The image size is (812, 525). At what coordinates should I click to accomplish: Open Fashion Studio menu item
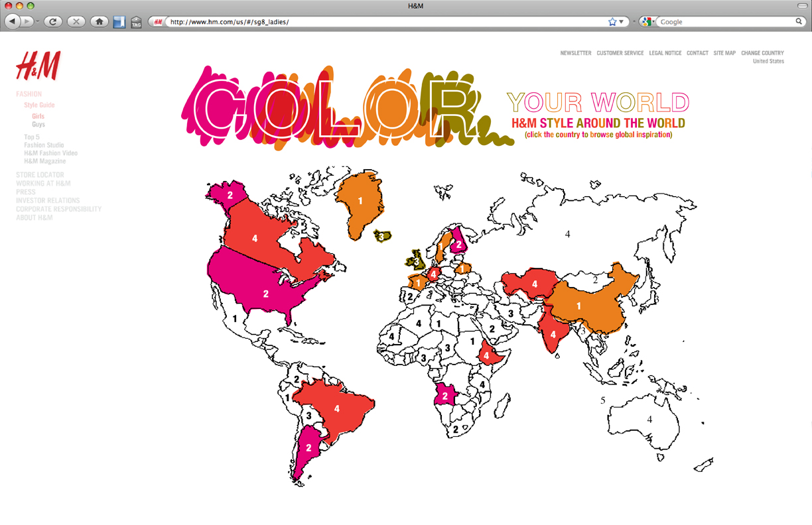coord(44,145)
